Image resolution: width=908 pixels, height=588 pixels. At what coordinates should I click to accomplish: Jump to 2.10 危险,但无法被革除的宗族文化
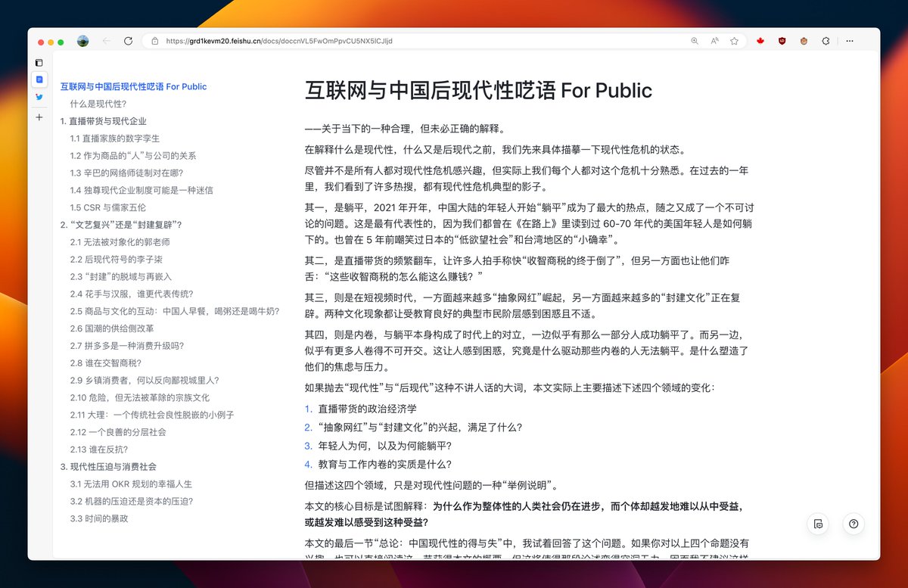pyautogui.click(x=140, y=397)
